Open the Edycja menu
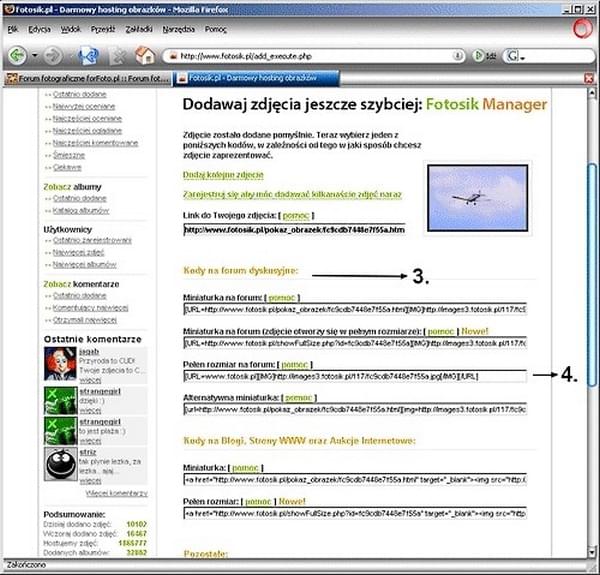Image resolution: width=600 pixels, height=575 pixels. coord(39,29)
